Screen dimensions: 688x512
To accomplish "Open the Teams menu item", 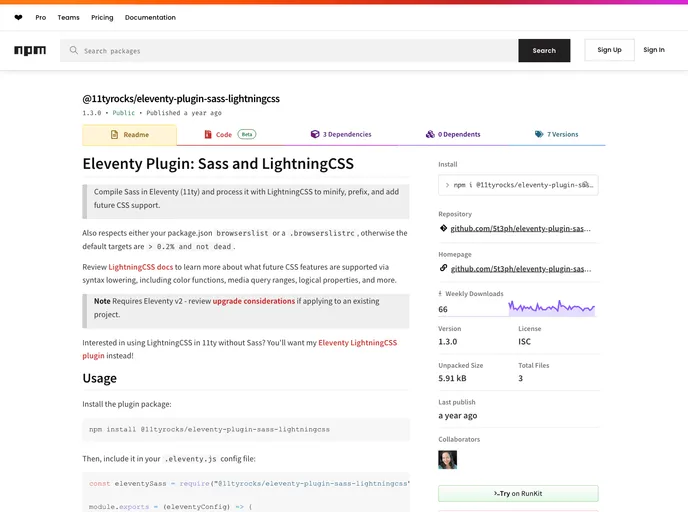I will tap(68, 18).
